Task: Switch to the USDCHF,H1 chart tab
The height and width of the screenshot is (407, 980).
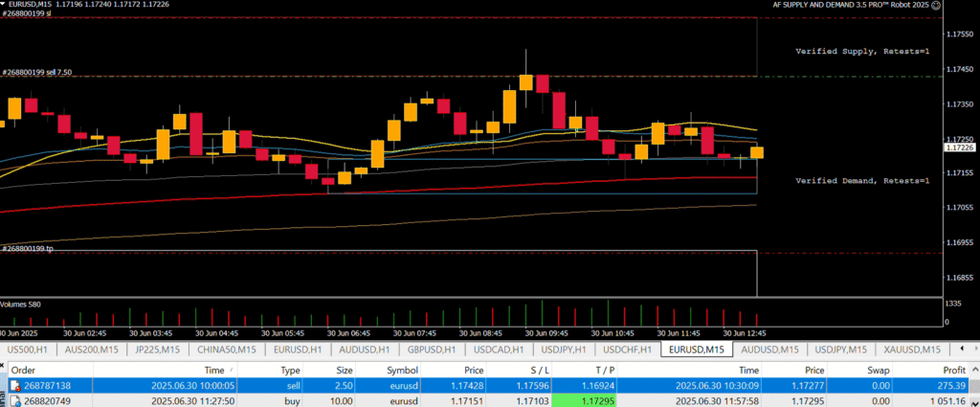Action: [628, 350]
